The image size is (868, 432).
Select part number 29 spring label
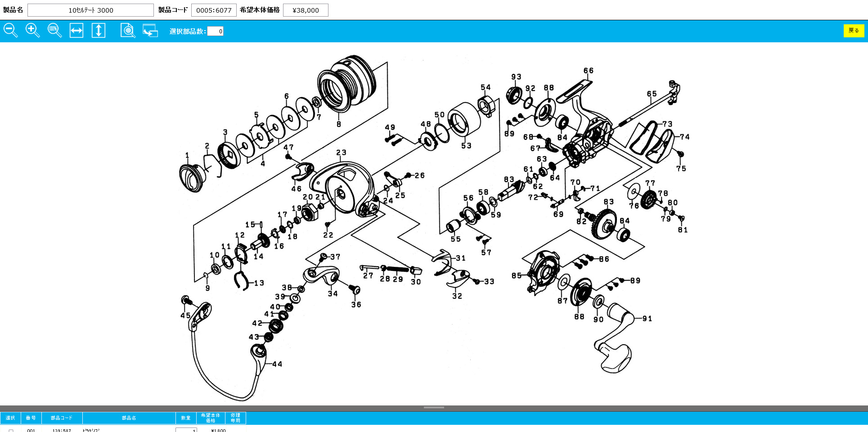tap(398, 279)
